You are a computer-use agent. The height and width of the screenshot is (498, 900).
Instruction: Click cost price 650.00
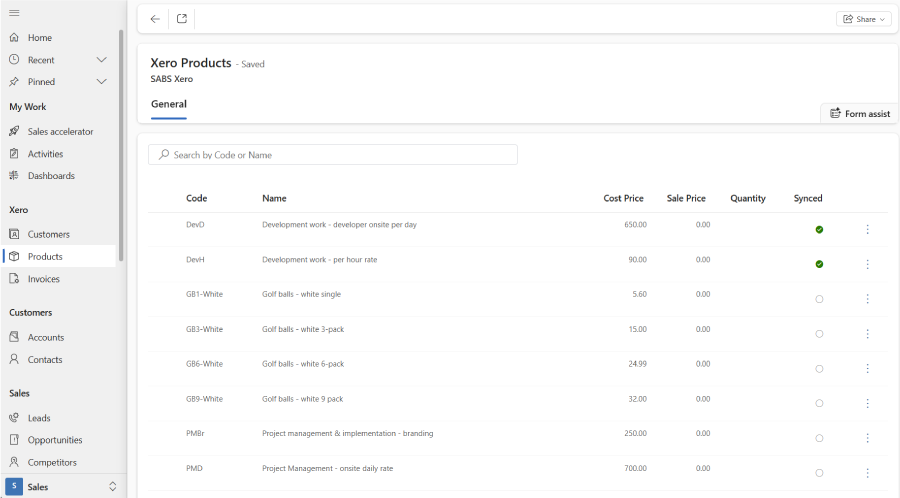pyautogui.click(x=635, y=224)
